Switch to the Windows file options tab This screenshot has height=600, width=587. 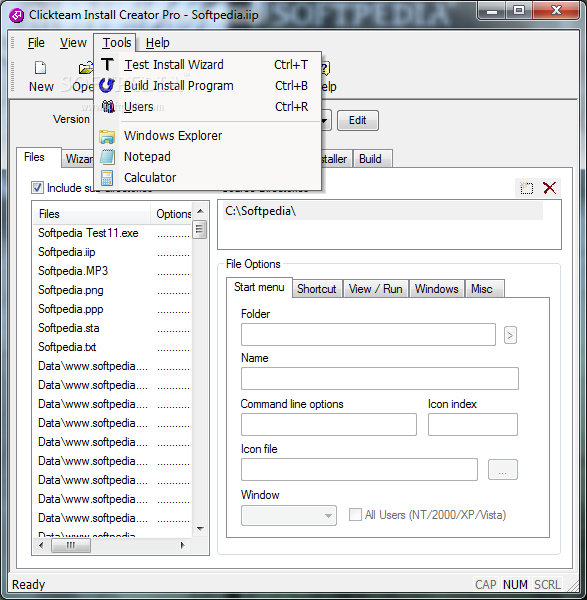[x=437, y=289]
